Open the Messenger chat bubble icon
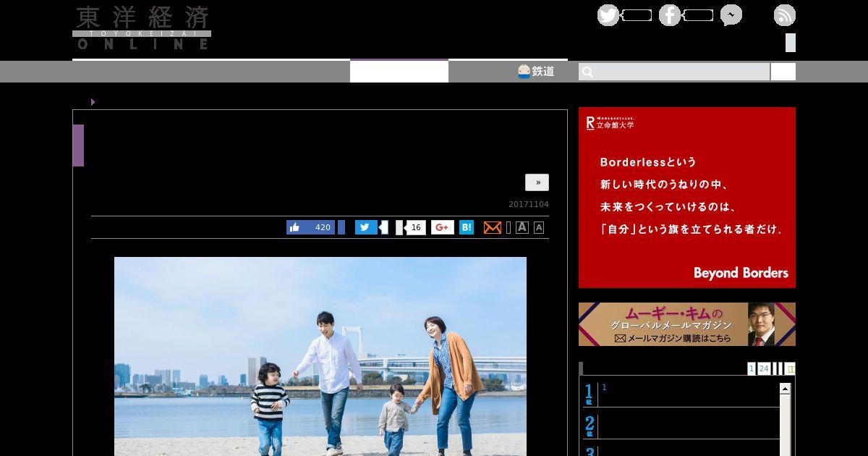This screenshot has width=868, height=456. 731,15
